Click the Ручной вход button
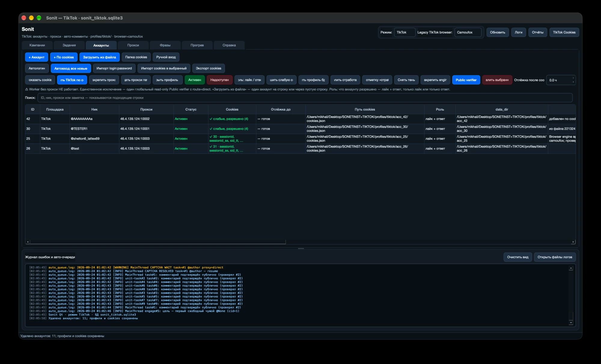601x364 pixels. coord(166,57)
